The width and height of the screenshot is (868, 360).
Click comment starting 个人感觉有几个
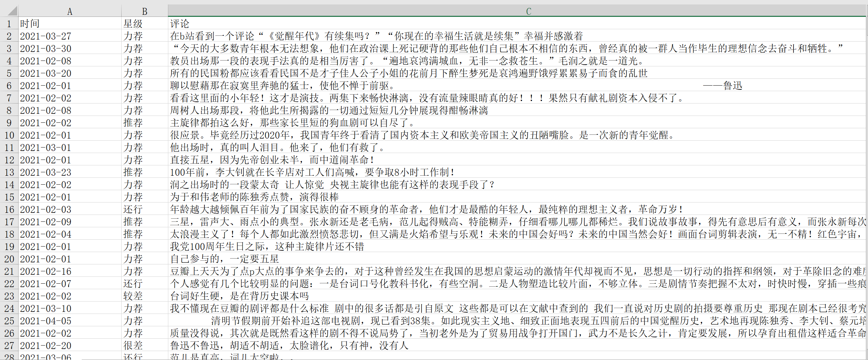click(518, 284)
